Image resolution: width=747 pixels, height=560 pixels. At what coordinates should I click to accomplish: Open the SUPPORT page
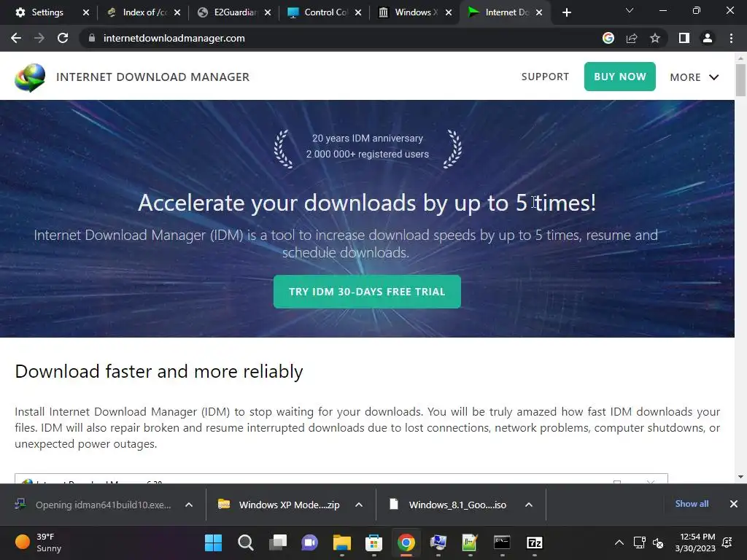(x=545, y=77)
